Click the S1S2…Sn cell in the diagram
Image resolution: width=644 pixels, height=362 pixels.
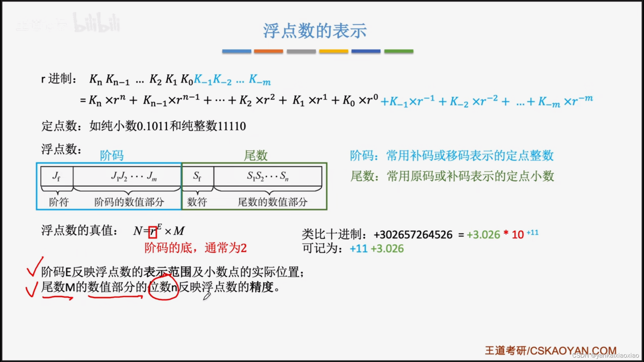pos(268,176)
